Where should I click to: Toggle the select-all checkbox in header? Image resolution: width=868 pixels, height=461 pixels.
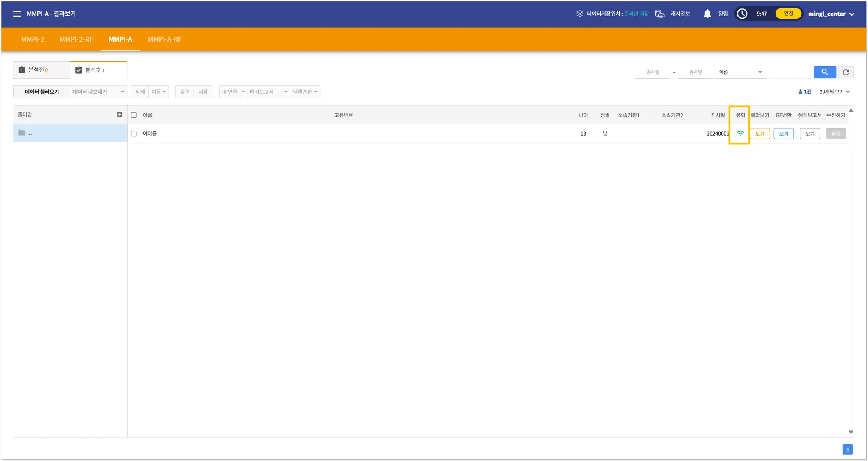point(134,115)
